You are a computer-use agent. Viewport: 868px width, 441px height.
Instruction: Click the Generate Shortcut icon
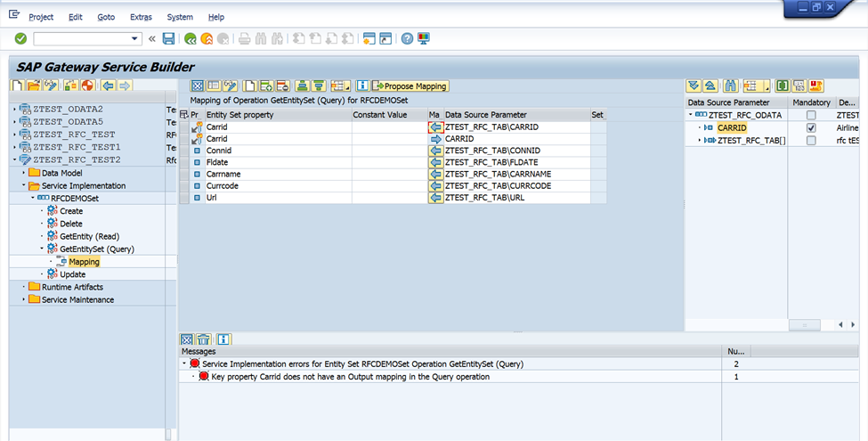pos(385,39)
